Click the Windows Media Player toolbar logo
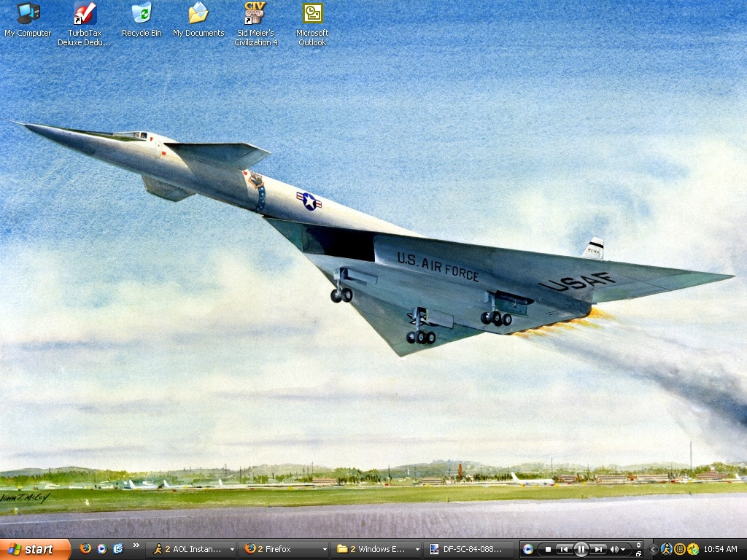Screen dimensions: 747x560 (x=528, y=549)
